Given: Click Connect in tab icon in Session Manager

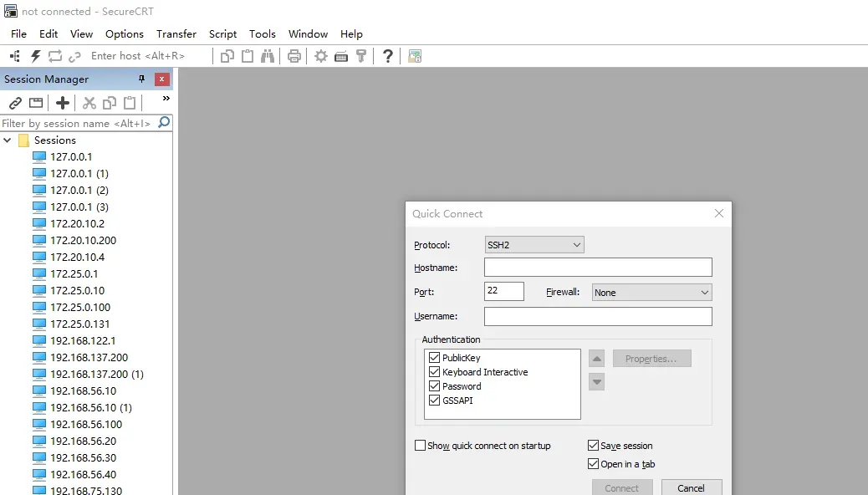Looking at the screenshot, I should point(36,103).
